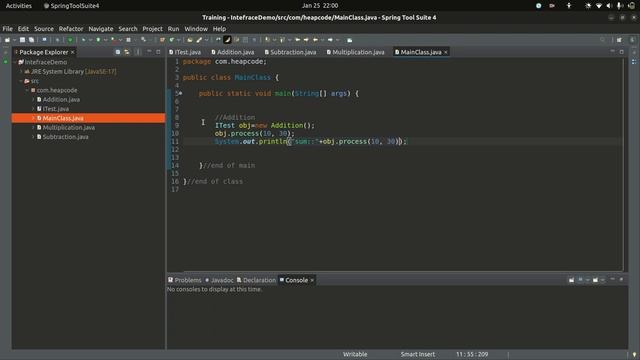Click the green Boot Dashboard toolbar icon
The height and width of the screenshot is (360, 640).
pos(70,40)
